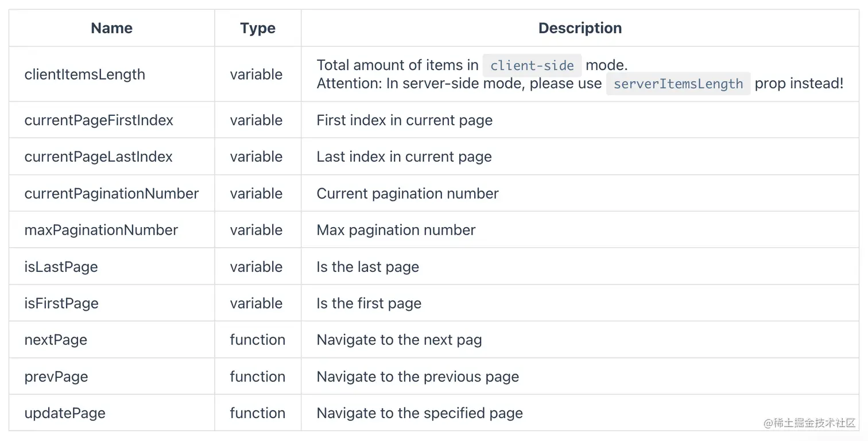Click the "Navigate to the specified page" description
The width and height of the screenshot is (868, 441).
coord(420,413)
